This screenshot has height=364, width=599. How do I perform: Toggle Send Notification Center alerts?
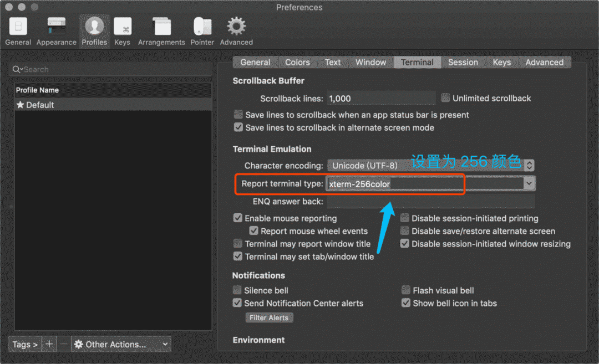[237, 303]
